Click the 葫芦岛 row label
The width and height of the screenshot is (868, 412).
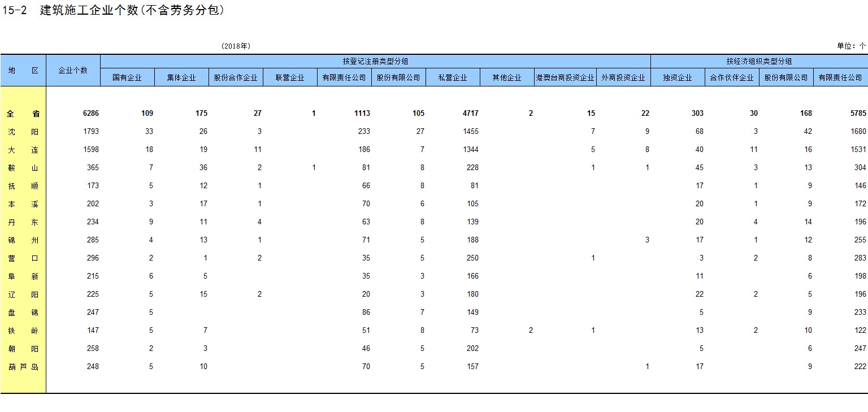click(23, 367)
